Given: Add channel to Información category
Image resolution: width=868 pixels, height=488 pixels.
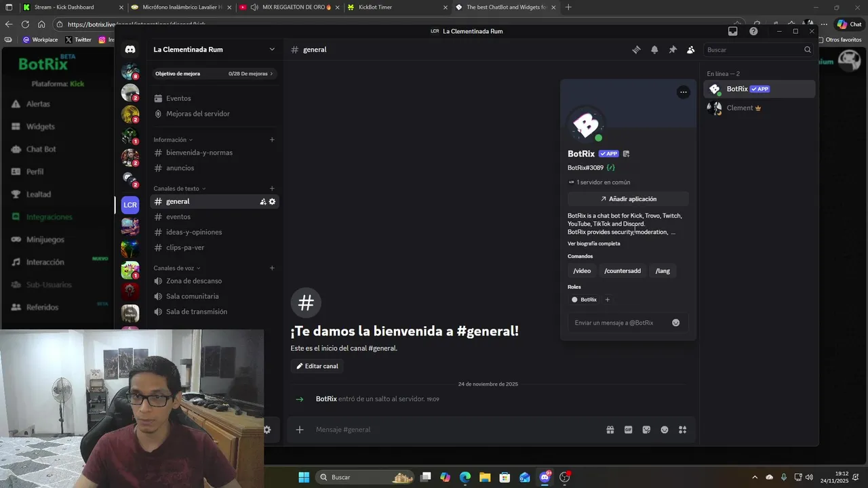Looking at the screenshot, I should 272,140.
